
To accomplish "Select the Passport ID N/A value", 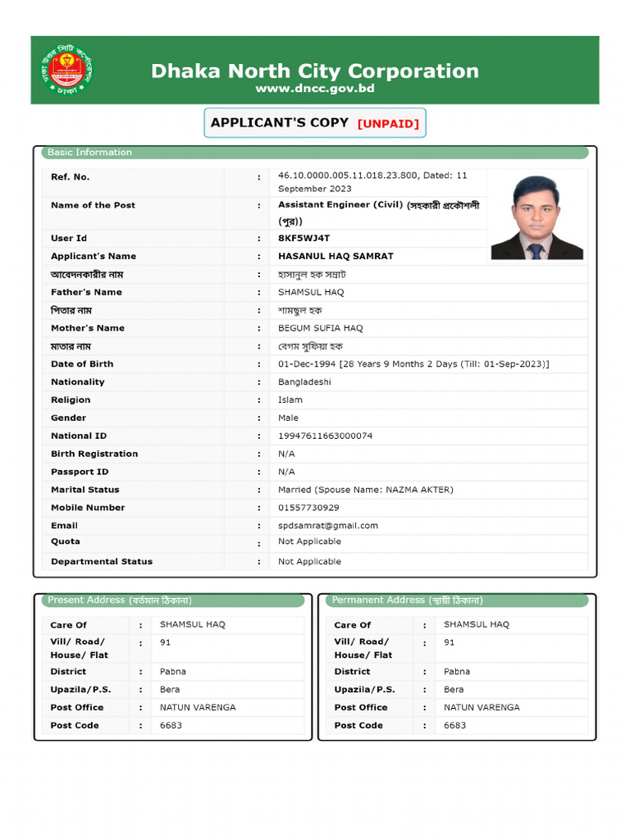I will 286,472.
